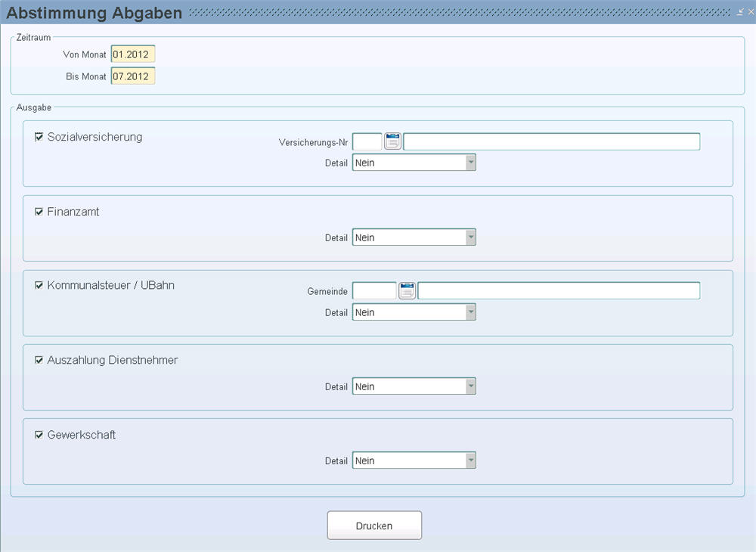Click the Ausgabe group heading
756x552 pixels.
point(34,107)
